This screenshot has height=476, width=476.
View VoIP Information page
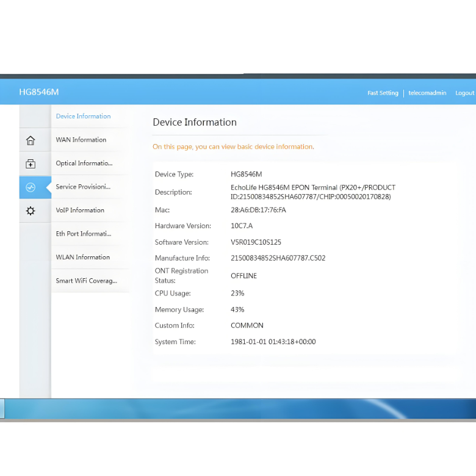coord(80,210)
